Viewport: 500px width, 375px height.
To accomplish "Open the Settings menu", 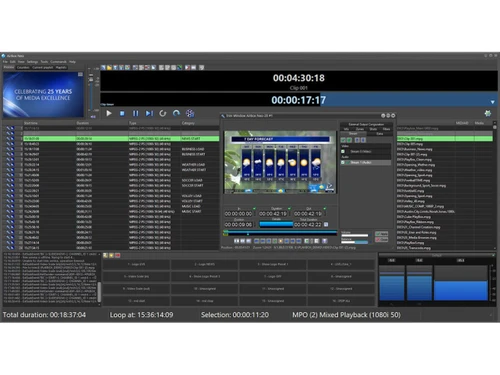I will point(32,62).
